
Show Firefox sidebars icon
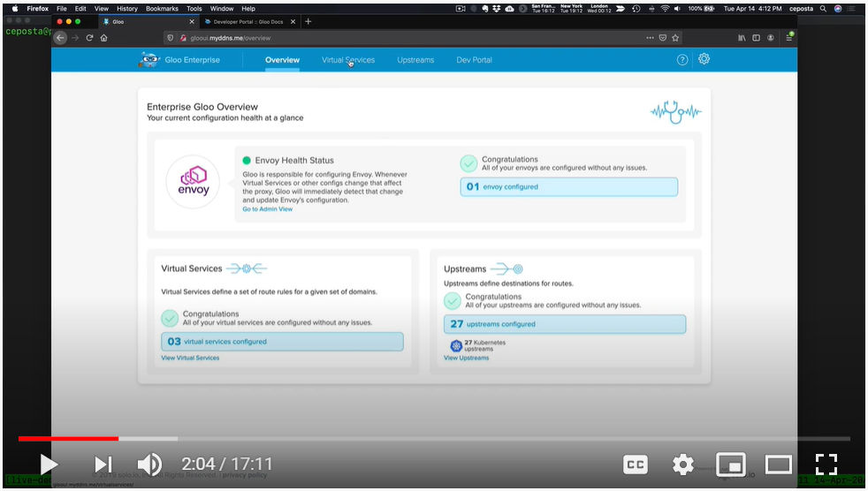coord(756,38)
